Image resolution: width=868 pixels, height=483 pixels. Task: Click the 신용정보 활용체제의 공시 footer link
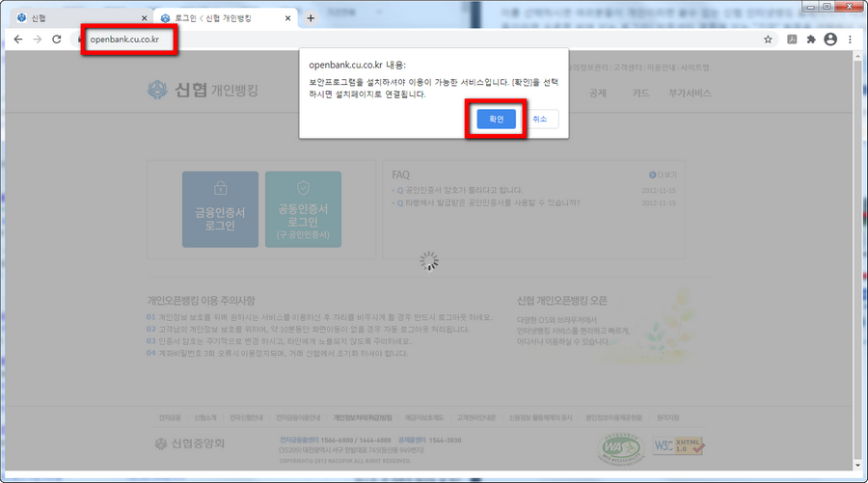540,417
